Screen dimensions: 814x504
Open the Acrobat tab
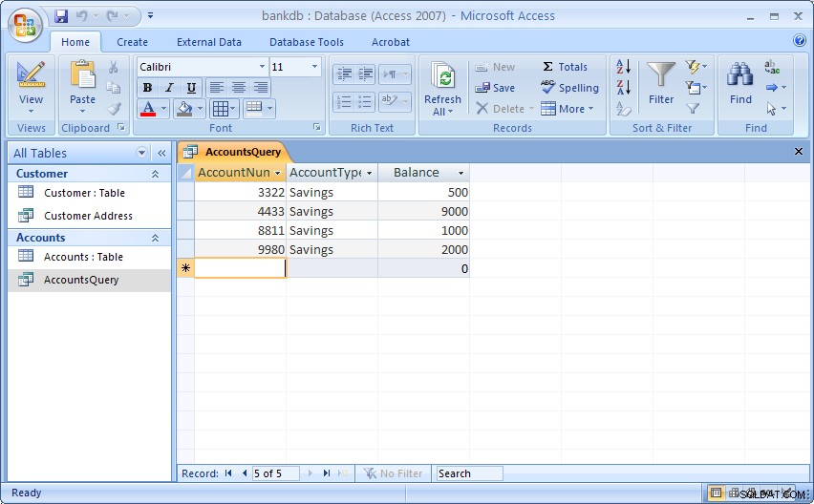391,42
